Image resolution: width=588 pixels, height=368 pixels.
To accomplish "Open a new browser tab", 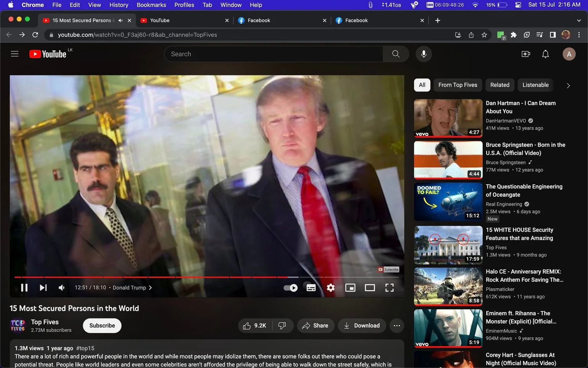I will pos(438,20).
